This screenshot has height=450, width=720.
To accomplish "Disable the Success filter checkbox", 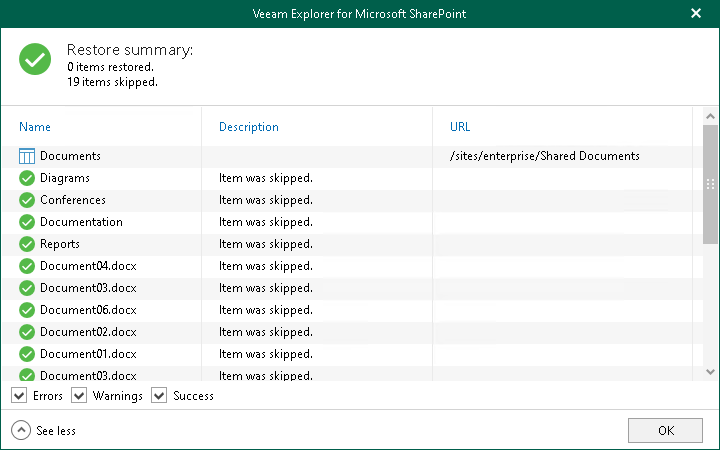I will click(x=159, y=396).
